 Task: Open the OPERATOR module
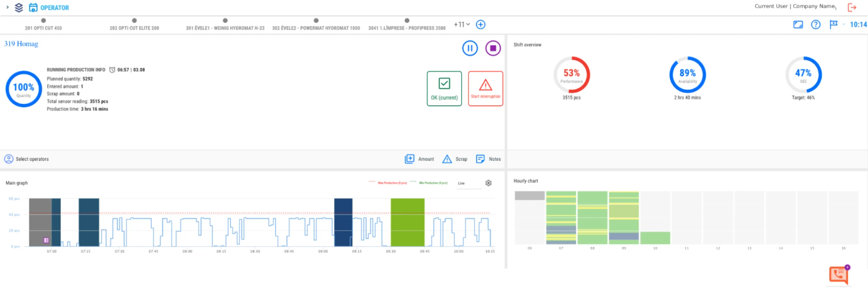tap(49, 8)
